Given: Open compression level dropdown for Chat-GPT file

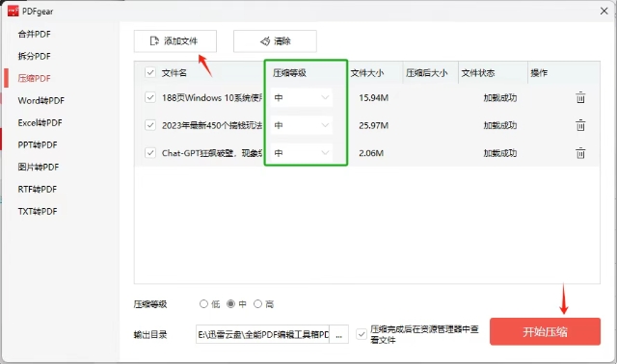Looking at the screenshot, I should click(302, 153).
